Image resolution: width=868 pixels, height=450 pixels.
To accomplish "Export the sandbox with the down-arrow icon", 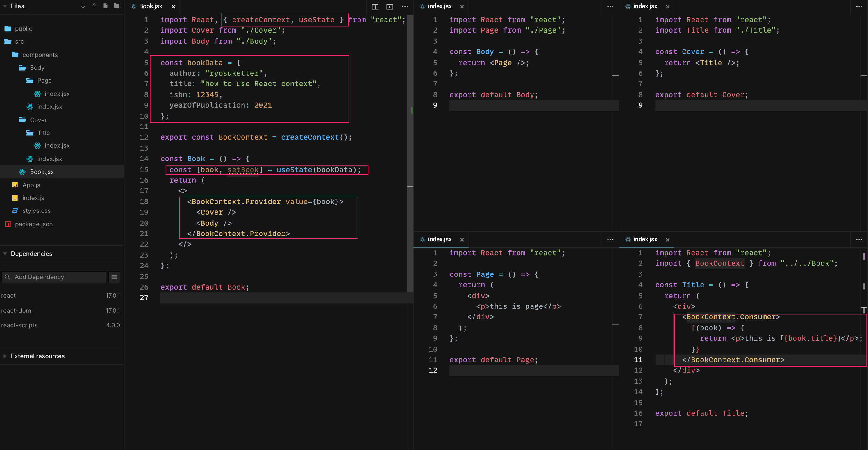I will tap(82, 6).
